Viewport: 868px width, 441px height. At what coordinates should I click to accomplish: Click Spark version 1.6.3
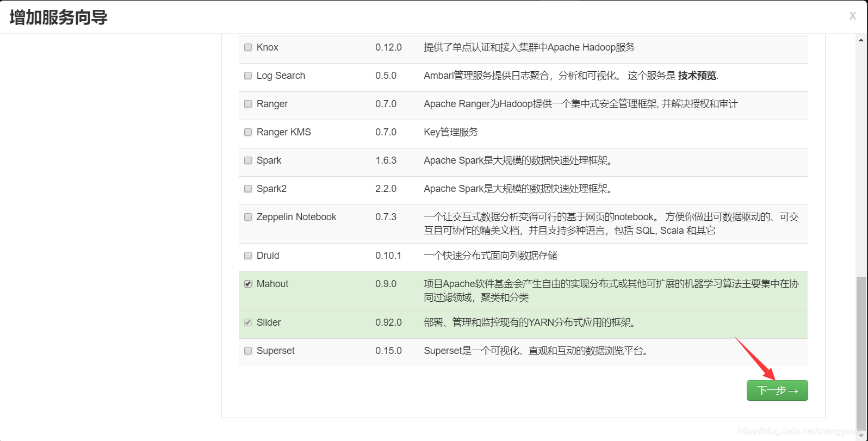point(386,160)
